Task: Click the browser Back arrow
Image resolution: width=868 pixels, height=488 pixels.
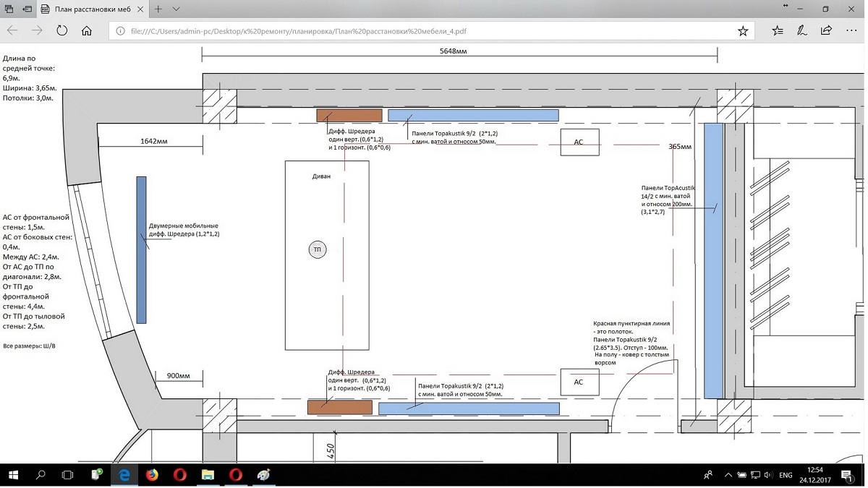Action: pos(12,31)
